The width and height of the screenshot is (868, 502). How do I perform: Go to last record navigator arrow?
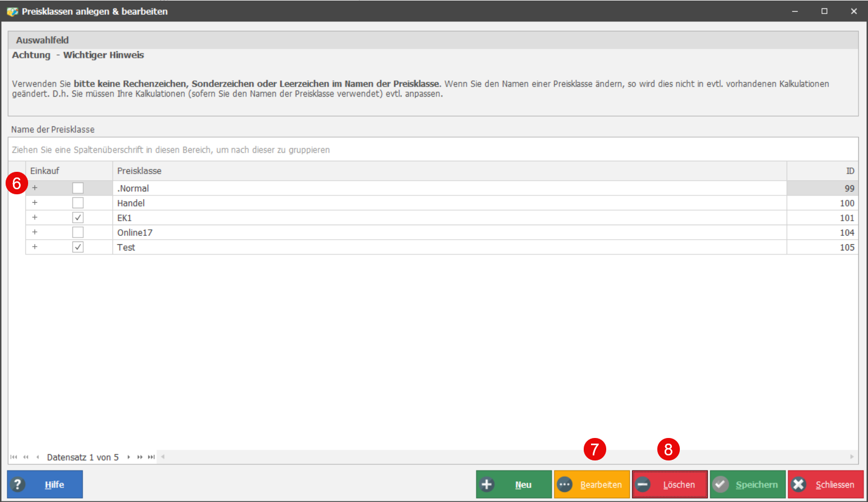point(151,457)
